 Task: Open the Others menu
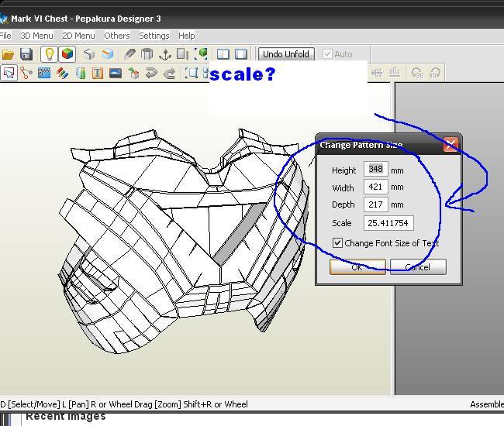tap(117, 36)
